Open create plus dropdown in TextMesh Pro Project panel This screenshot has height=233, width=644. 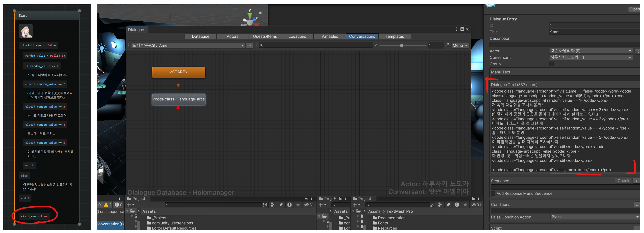click(357, 205)
